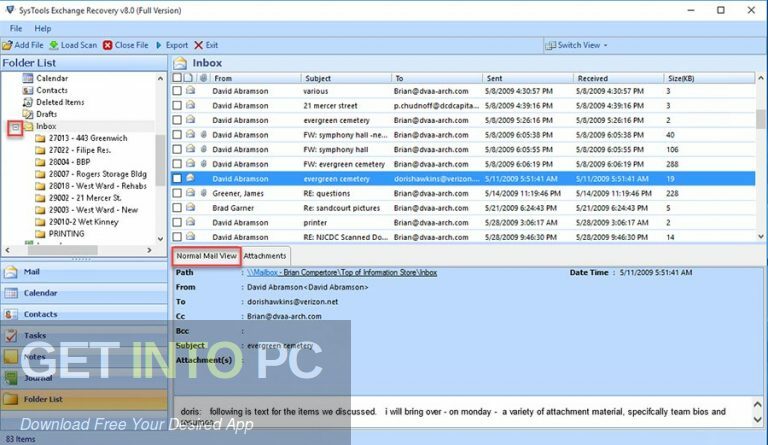Screen dimensions: 768x445
Task: Select the Deleted Items icon in tree
Action: (28, 102)
